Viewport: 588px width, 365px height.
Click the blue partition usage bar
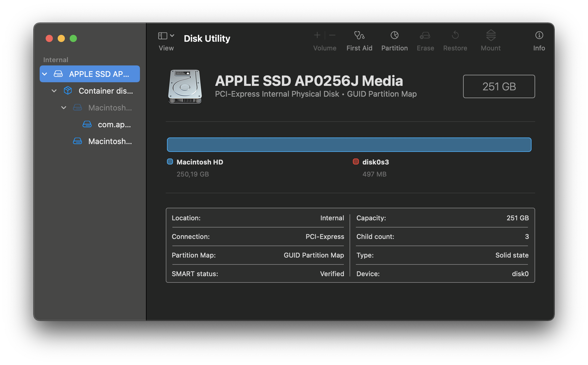coord(349,145)
